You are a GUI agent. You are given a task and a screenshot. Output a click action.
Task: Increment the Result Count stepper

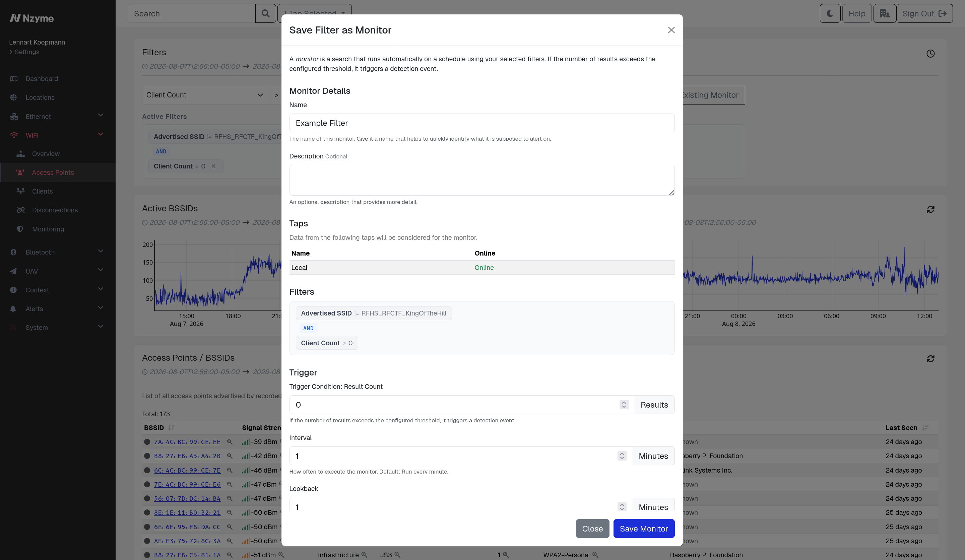pos(624,402)
